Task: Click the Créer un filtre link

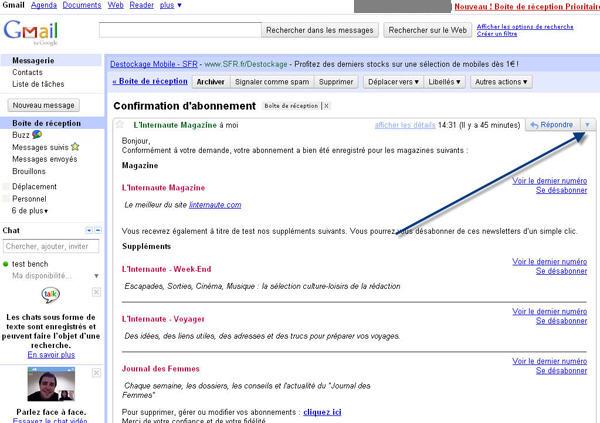Action: tap(497, 34)
